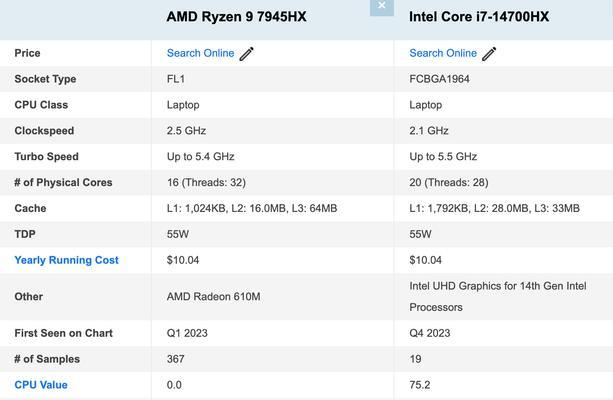The height and width of the screenshot is (400, 613).
Task: Click the FCBGA1964 socket value
Action: tap(439, 79)
